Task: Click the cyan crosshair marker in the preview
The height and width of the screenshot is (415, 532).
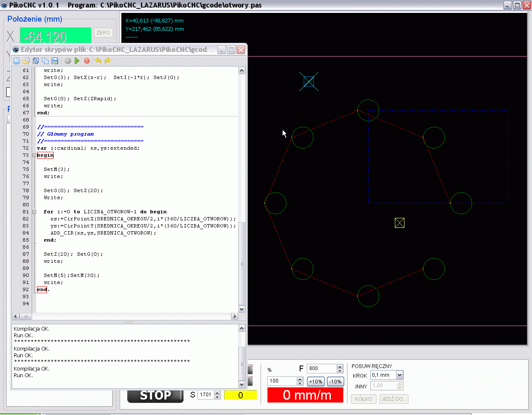Action: pyautogui.click(x=309, y=82)
